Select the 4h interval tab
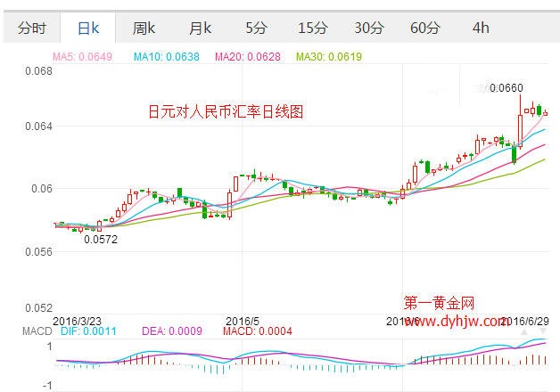560x392 pixels. (x=481, y=28)
